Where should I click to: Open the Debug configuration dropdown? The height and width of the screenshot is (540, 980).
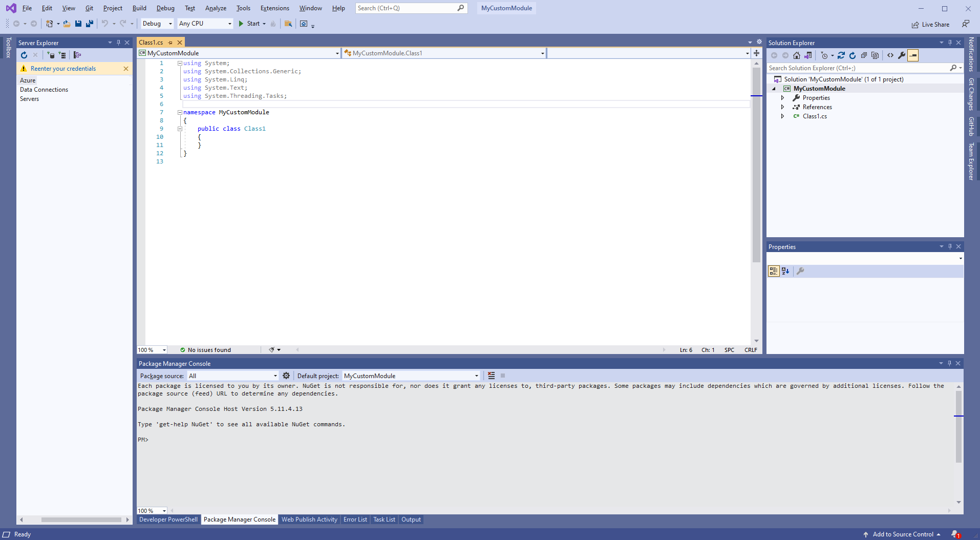click(x=157, y=24)
